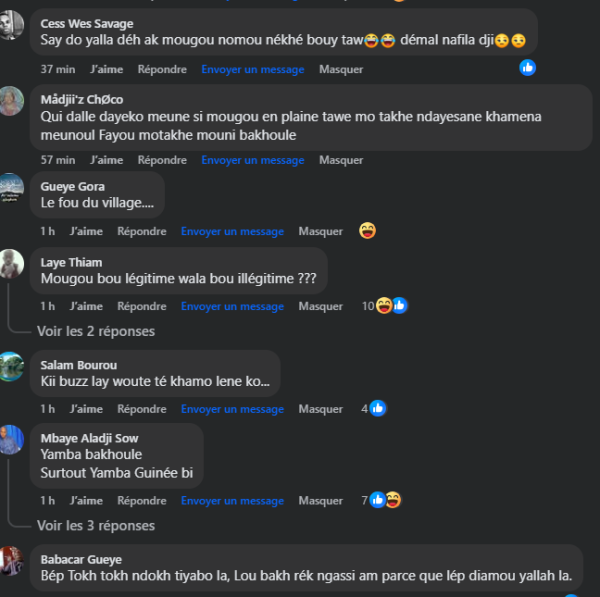Open Cess Wes Savage profile picture
Image resolution: width=600 pixels, height=597 pixels.
click(11, 25)
